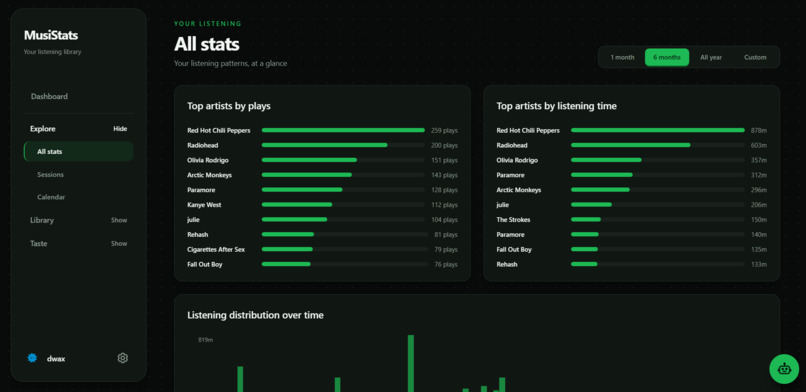Viewport: 806px width, 392px height.
Task: Show the Library section
Action: point(119,220)
